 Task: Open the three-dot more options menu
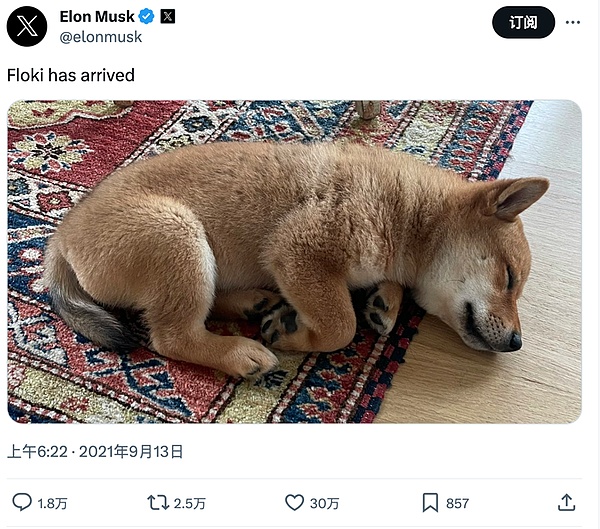(x=571, y=22)
